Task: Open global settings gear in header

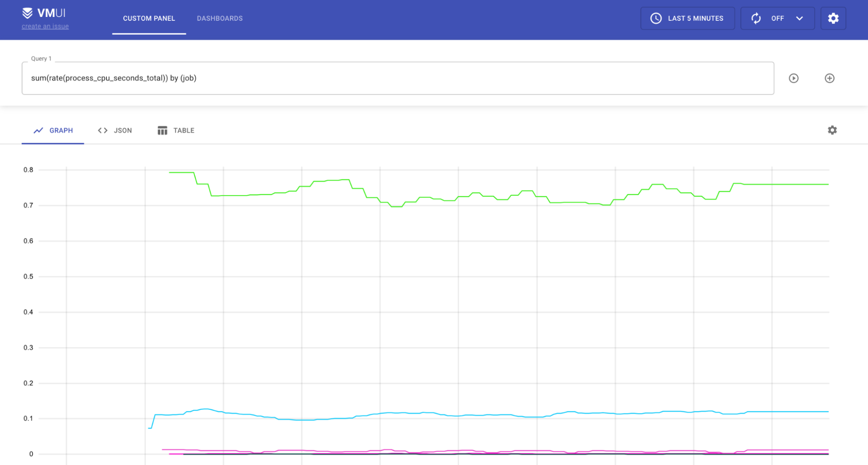Action: 833,18
